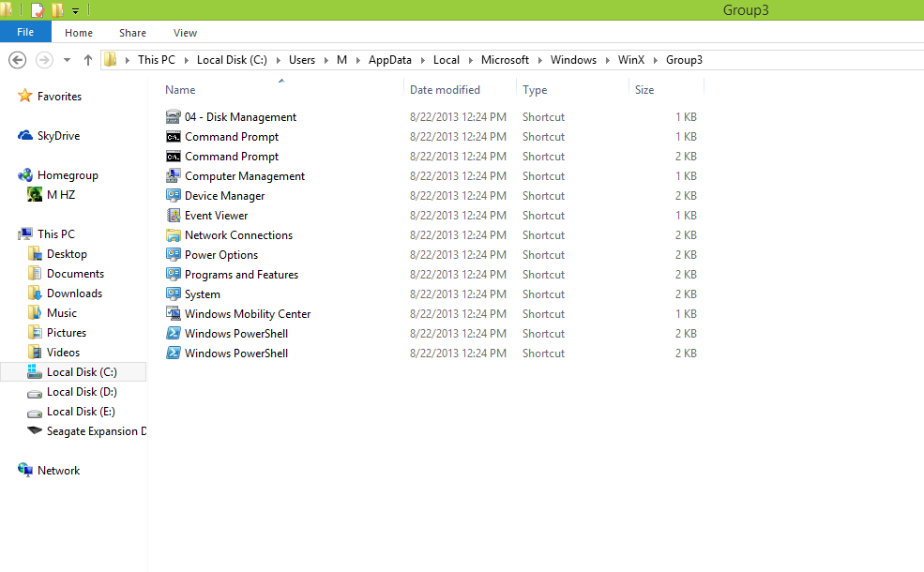This screenshot has width=924, height=572.
Task: Switch to the View ribbon tab
Action: pyautogui.click(x=185, y=33)
